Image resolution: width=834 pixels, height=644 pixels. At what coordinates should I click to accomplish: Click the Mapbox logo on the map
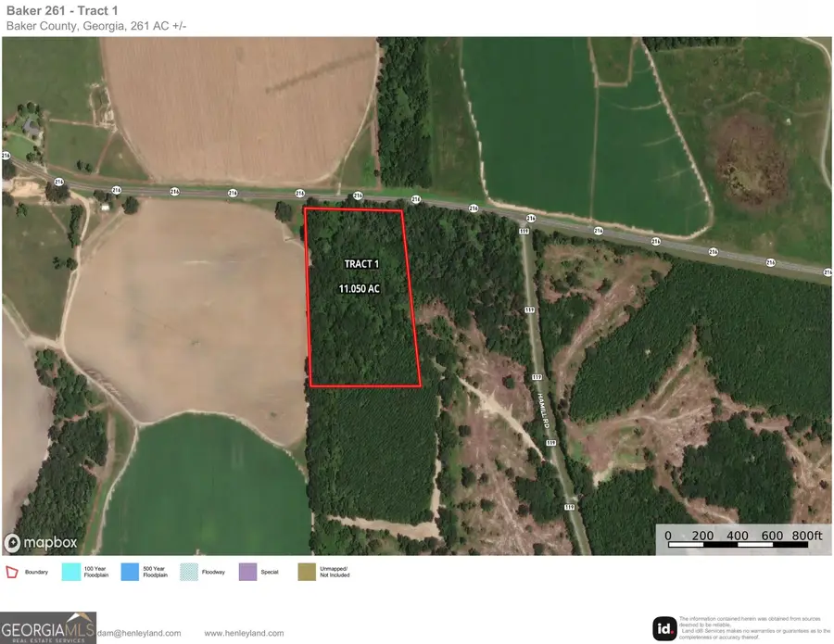(41, 542)
